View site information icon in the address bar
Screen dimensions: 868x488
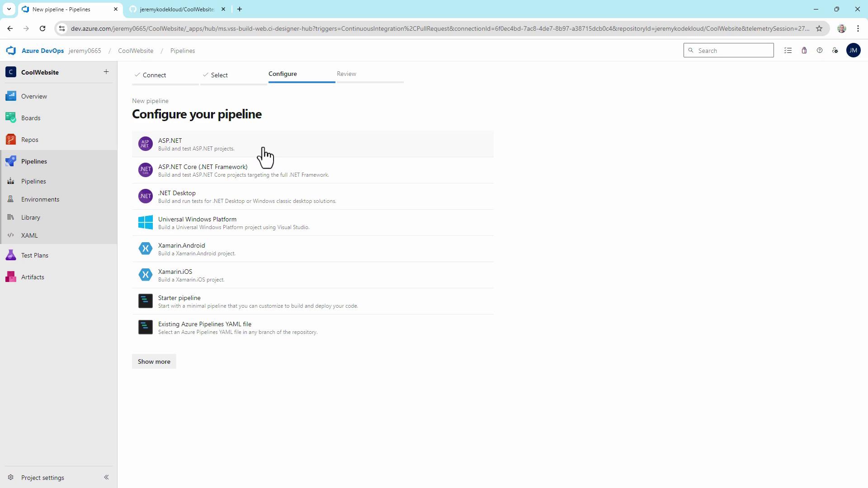62,28
